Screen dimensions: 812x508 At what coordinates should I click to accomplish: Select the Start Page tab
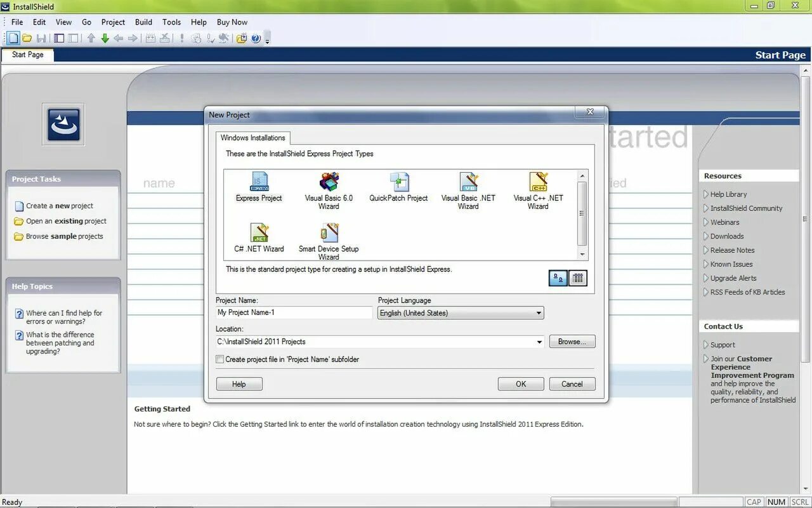click(28, 55)
